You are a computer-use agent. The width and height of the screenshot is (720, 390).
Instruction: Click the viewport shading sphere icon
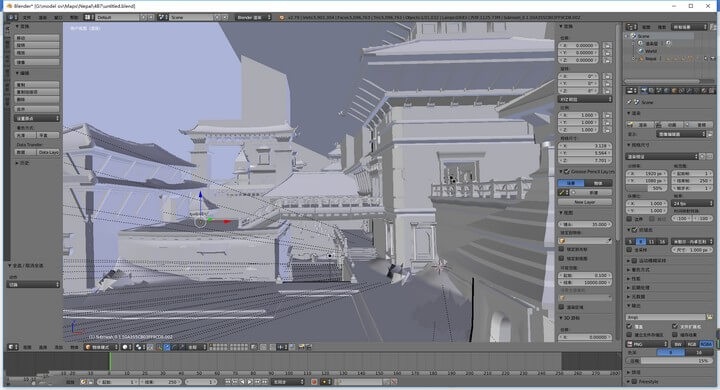point(124,347)
